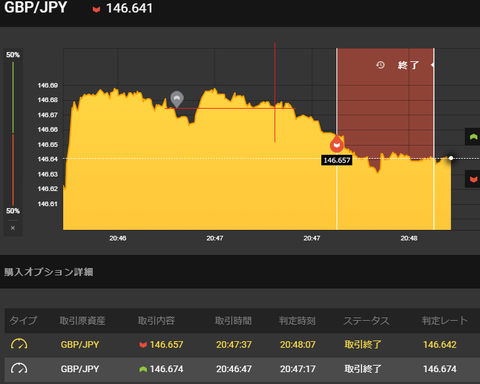Image resolution: width=480 pixels, height=384 pixels.
Task: Click yellow 取引終了 status in first row
Action: [363, 345]
